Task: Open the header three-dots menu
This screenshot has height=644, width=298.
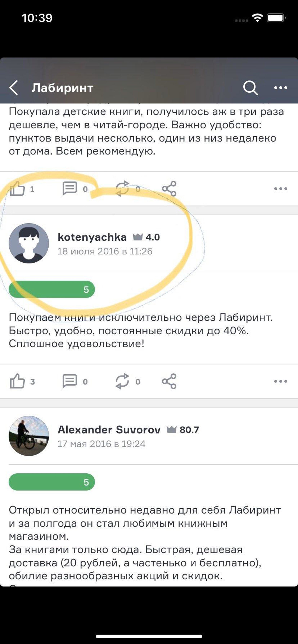Action: pos(280,88)
